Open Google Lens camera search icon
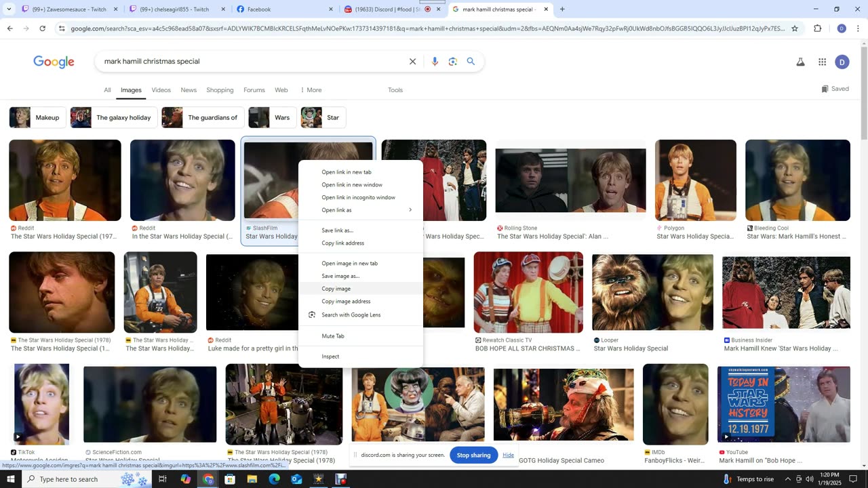 [453, 62]
